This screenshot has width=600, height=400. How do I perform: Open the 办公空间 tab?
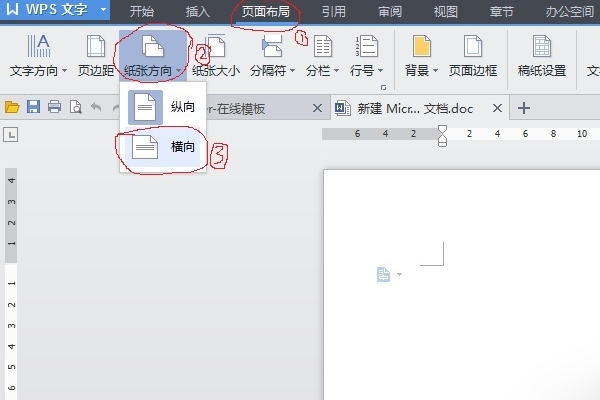570,11
